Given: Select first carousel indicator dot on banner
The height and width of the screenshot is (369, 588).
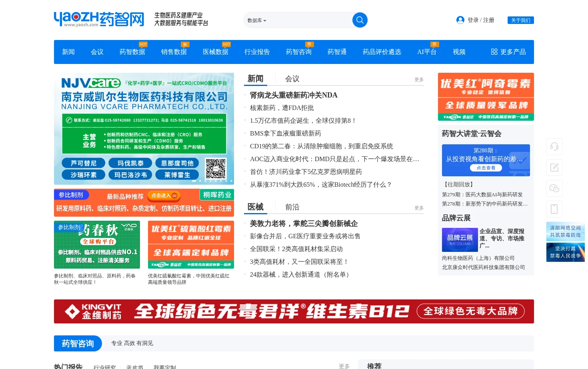Looking at the screenshot, I should pyautogui.click(x=194, y=181).
